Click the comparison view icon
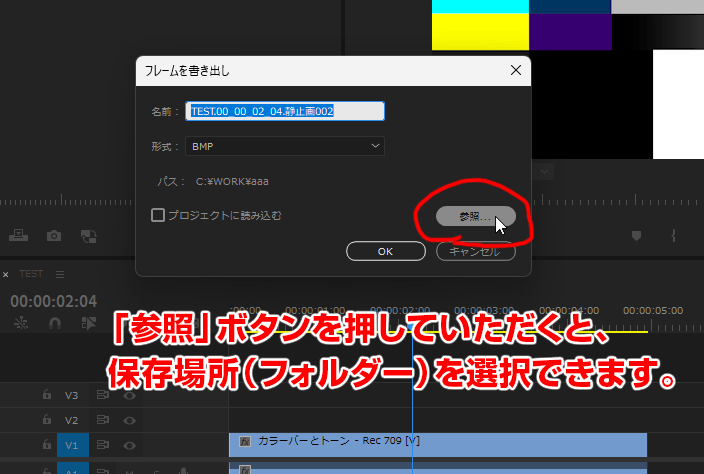Viewport: 704px width, 474px height. click(88, 236)
